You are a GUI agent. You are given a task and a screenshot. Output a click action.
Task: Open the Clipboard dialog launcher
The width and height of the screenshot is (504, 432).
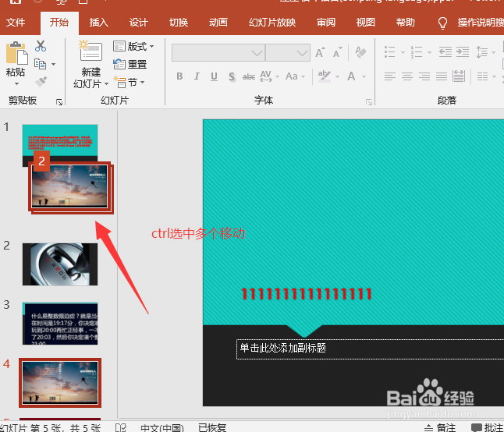(59, 102)
